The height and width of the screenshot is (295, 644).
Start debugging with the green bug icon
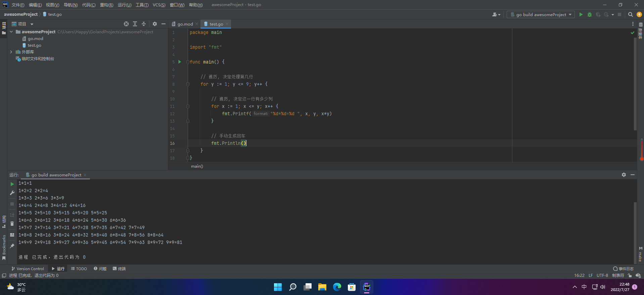[590, 14]
